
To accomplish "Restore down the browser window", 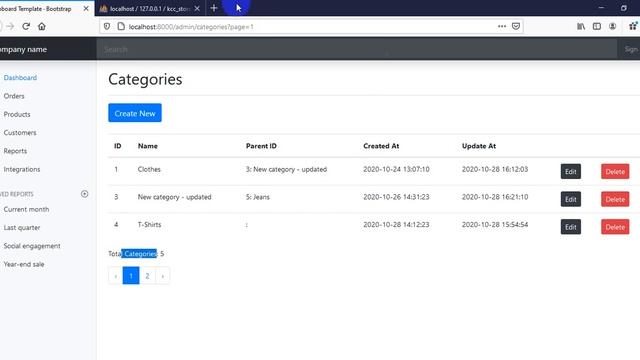I will pos(624,8).
